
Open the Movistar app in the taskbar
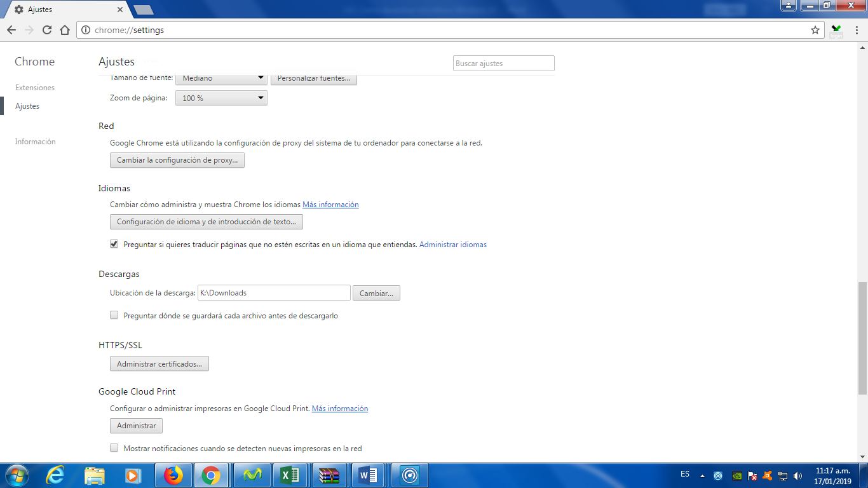252,475
